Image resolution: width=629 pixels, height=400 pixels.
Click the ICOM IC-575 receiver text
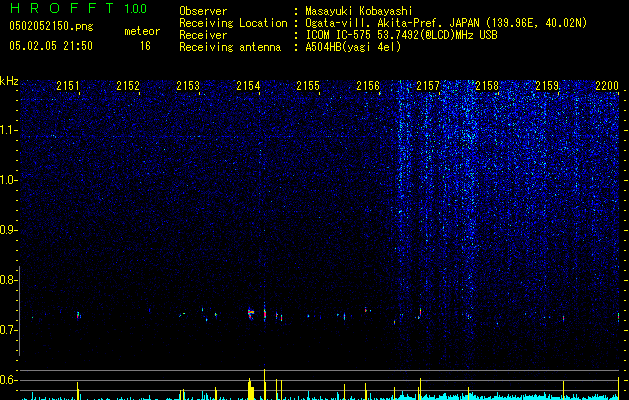click(401, 35)
